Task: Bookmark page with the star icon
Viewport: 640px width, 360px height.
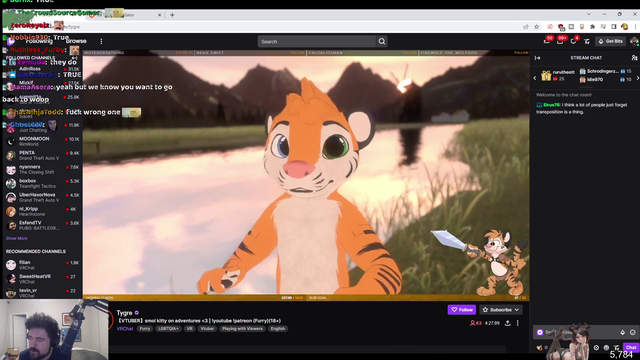Action: (x=537, y=27)
